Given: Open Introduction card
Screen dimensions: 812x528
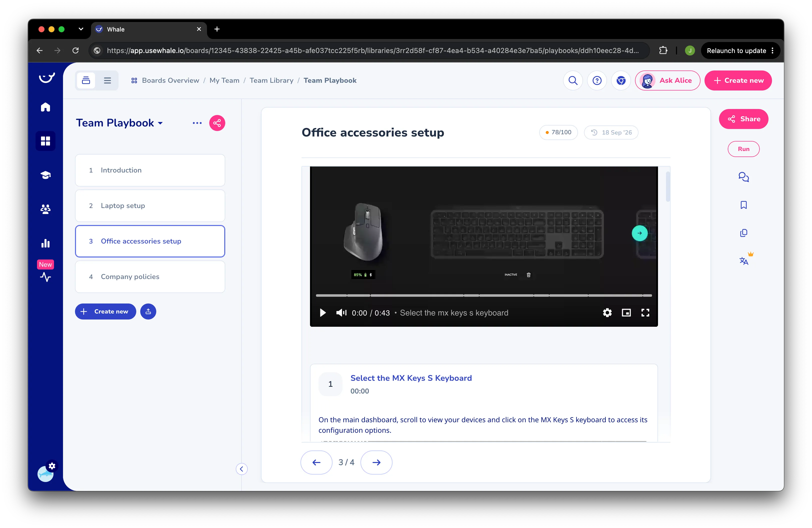Looking at the screenshot, I should pyautogui.click(x=150, y=170).
